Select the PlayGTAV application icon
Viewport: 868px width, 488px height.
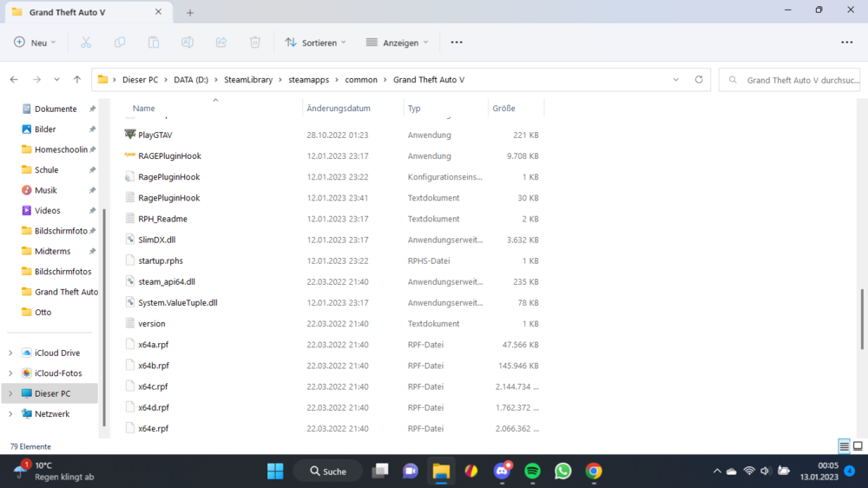(129, 134)
